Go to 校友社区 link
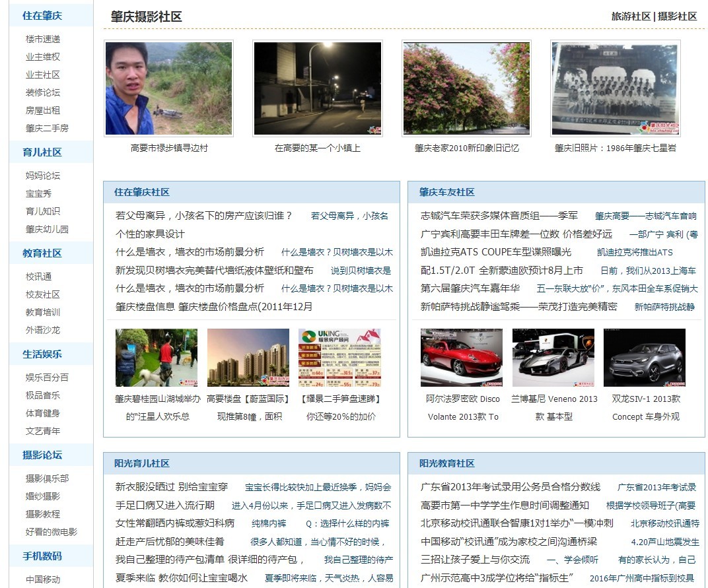This screenshot has width=708, height=588. coord(43,295)
